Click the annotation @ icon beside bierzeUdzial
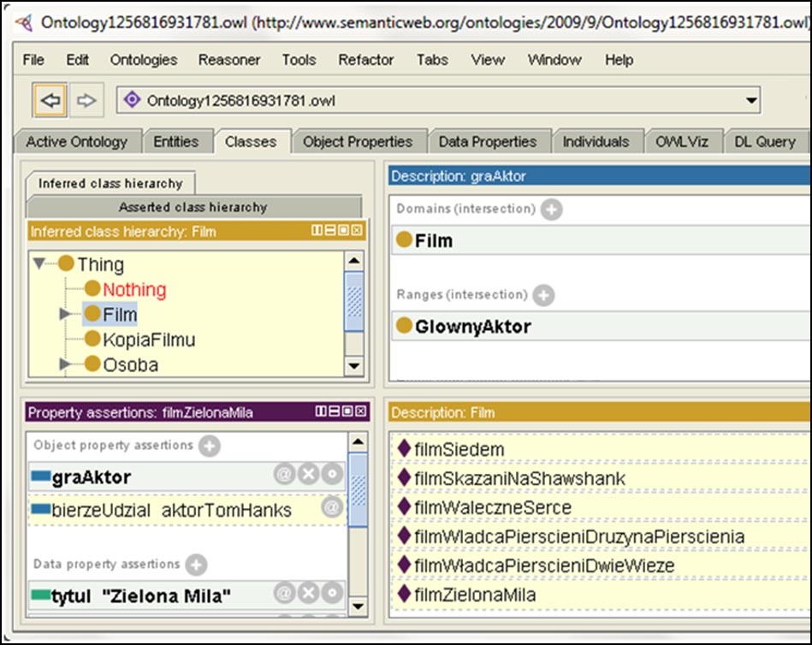Image resolution: width=812 pixels, height=645 pixels. (331, 508)
